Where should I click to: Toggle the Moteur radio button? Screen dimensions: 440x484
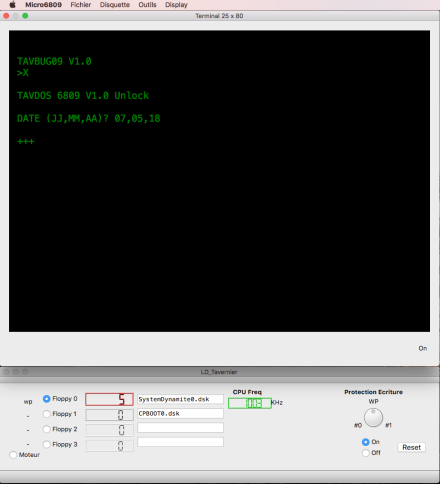(13, 455)
